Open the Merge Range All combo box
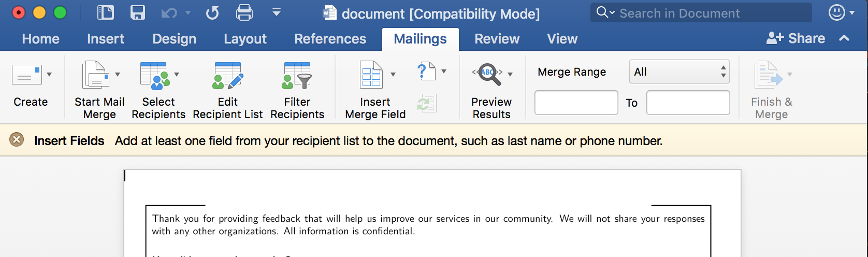Image resolution: width=868 pixels, height=257 pixels. (x=679, y=72)
